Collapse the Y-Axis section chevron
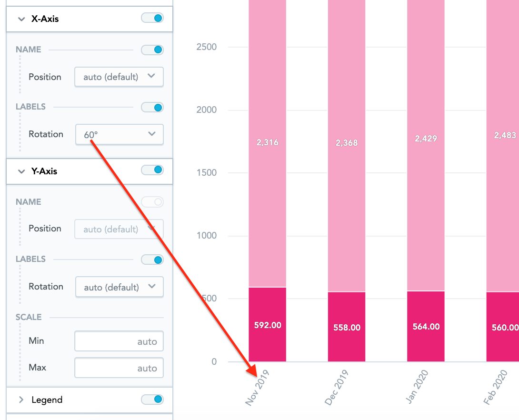Viewport: 519px width, 420px height. pos(21,171)
